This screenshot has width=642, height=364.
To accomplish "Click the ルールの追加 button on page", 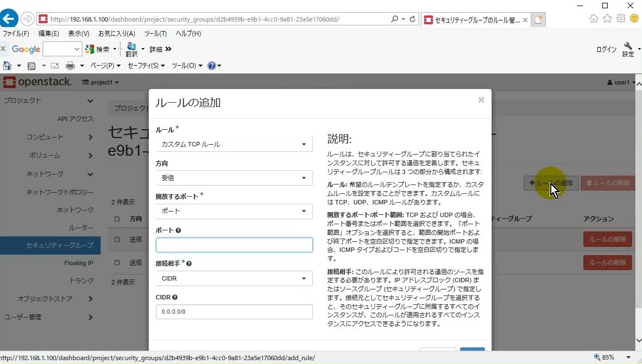I will click(551, 183).
